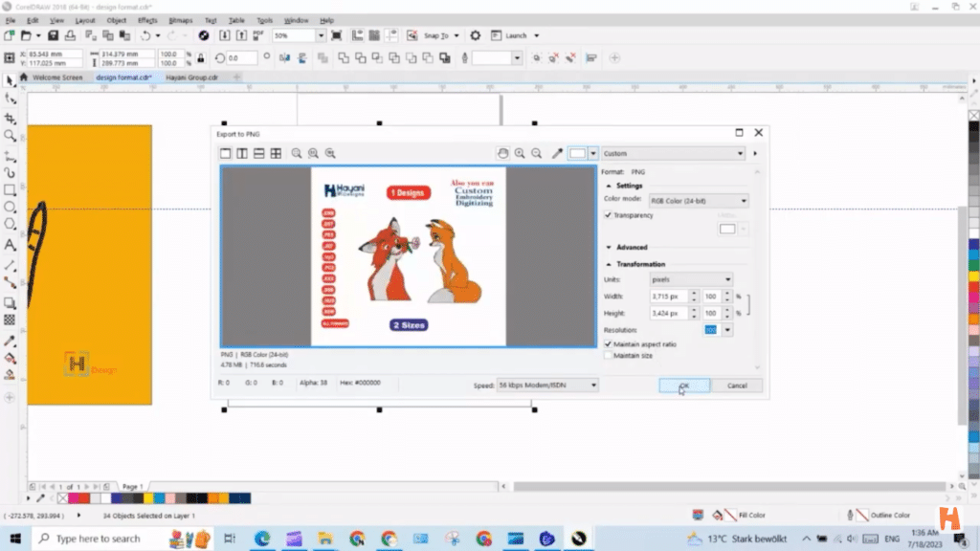Click the Zoom in magnifier in Export dialog
This screenshot has width=980, height=551.
tap(520, 153)
